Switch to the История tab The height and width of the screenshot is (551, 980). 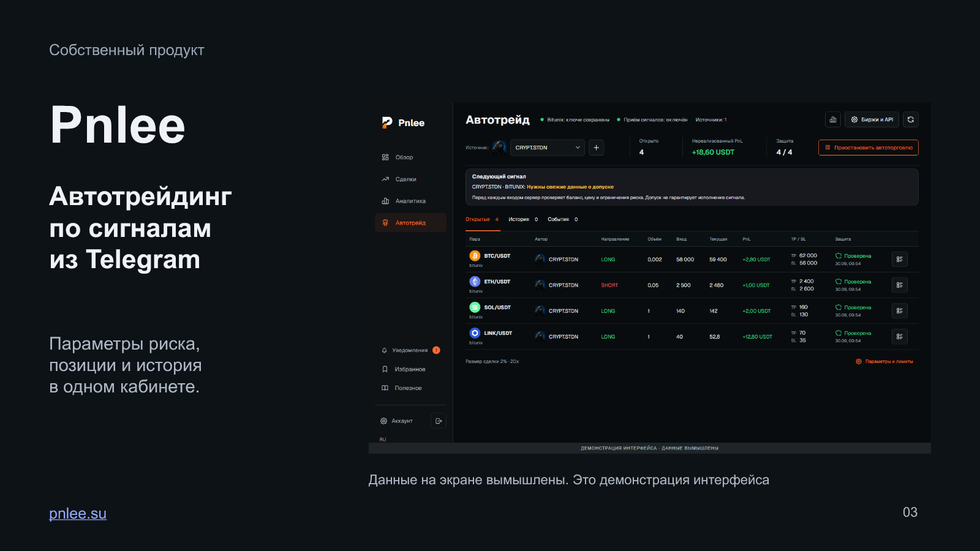(523, 219)
